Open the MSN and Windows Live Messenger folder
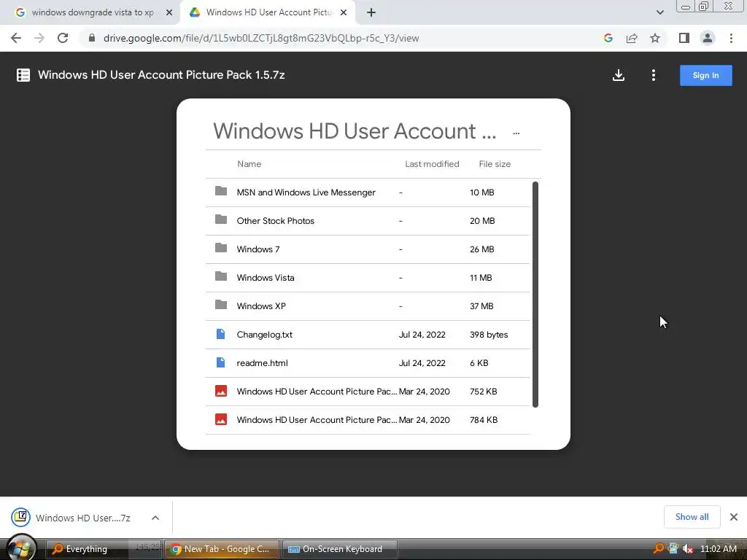This screenshot has width=747, height=560. click(x=368, y=192)
